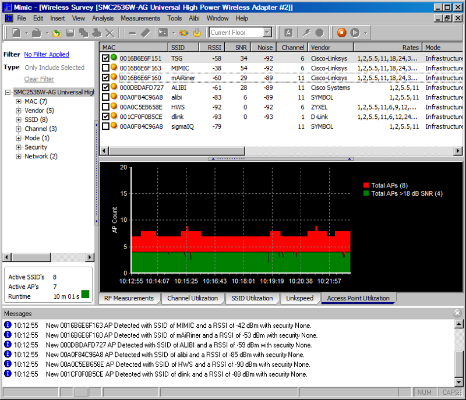This screenshot has height=400, width=466.
Task: Open the Measurements menu
Action: tap(140, 18)
